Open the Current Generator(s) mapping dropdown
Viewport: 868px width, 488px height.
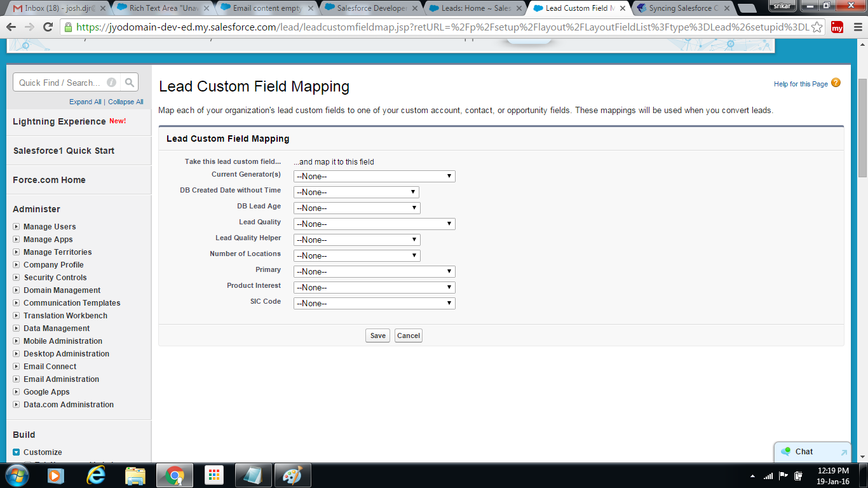(x=374, y=176)
